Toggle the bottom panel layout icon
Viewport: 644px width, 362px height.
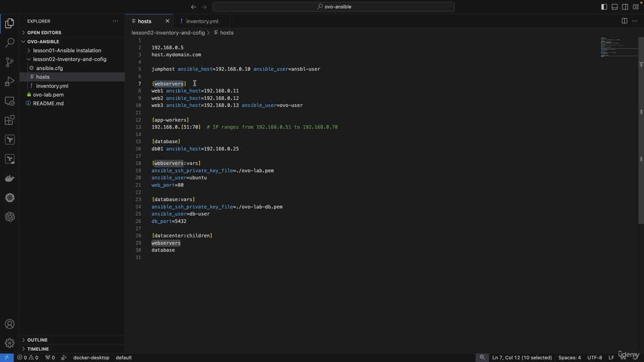pyautogui.click(x=614, y=7)
